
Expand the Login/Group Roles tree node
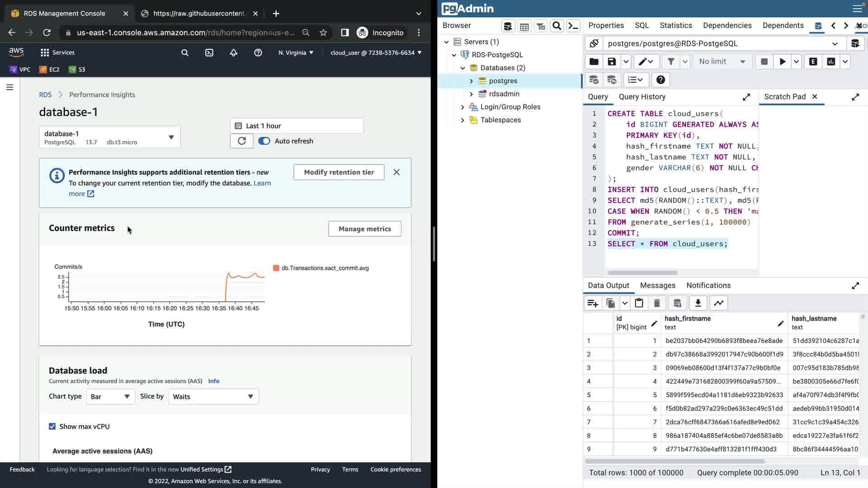pyautogui.click(x=462, y=107)
